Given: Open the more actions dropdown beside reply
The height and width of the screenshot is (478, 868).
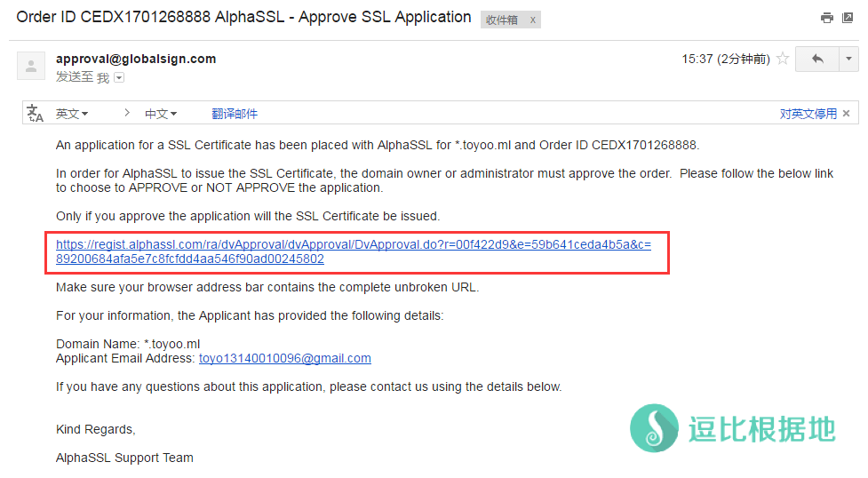Looking at the screenshot, I should pyautogui.click(x=848, y=59).
